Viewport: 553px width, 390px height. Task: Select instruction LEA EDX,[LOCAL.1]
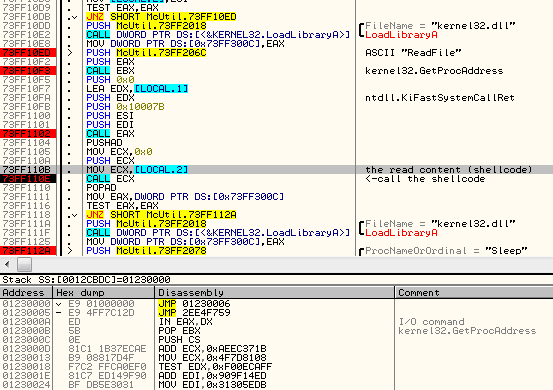[137, 89]
